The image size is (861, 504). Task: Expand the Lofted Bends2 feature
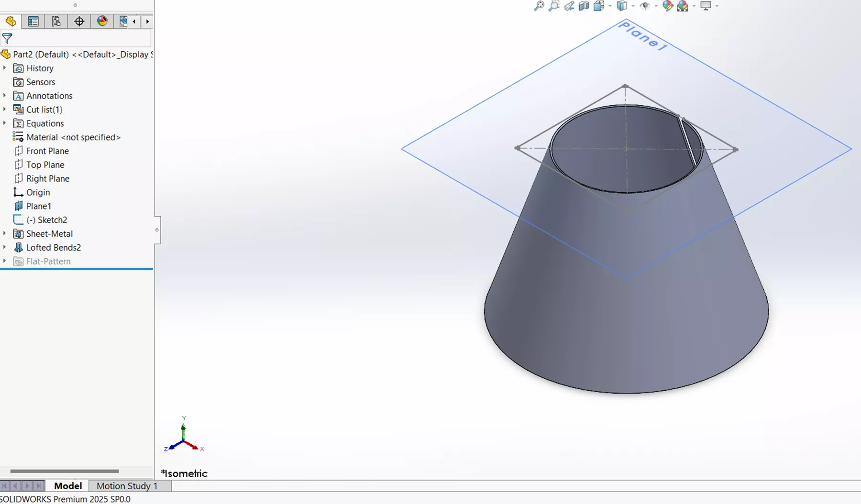(x=5, y=247)
